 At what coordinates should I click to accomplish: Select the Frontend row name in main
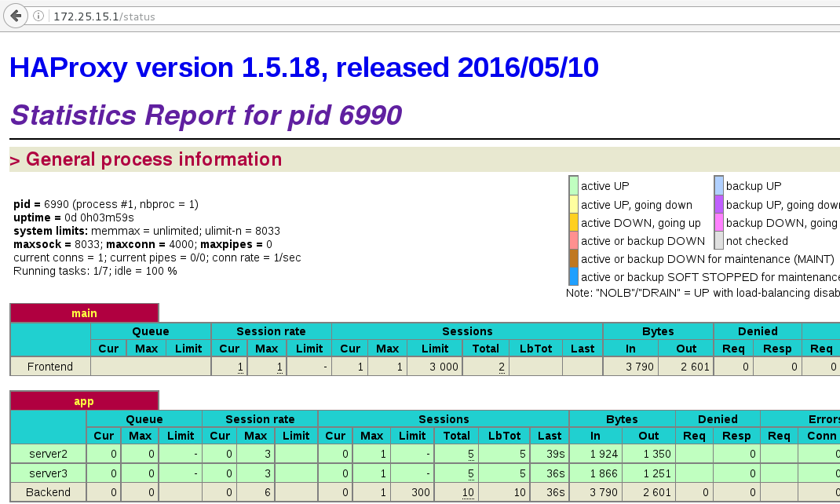click(49, 367)
